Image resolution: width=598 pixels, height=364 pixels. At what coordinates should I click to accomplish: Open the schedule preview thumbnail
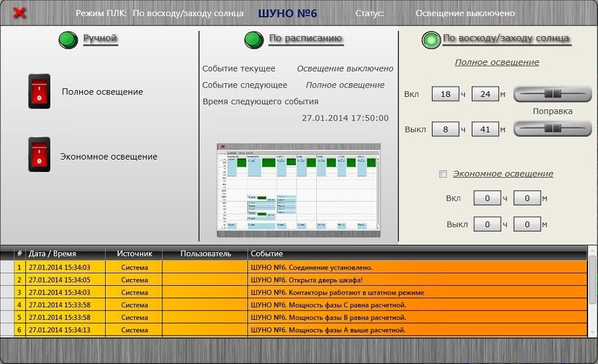pyautogui.click(x=298, y=190)
